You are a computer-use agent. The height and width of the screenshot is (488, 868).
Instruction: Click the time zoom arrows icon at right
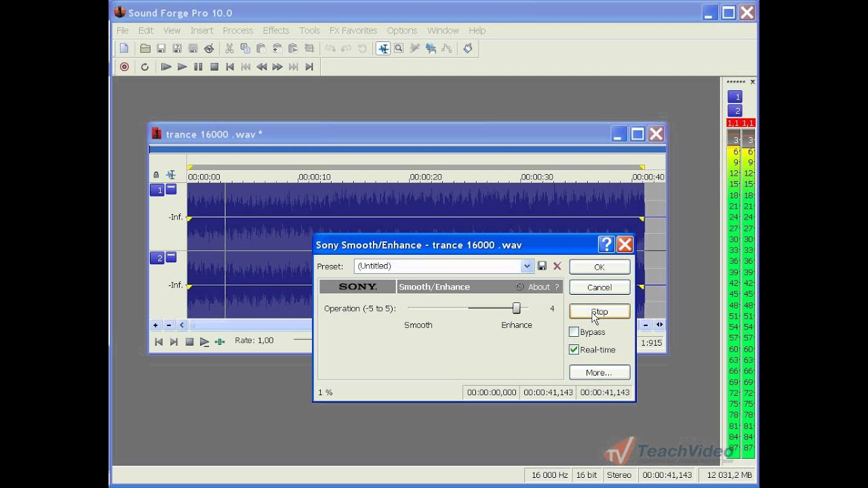click(x=659, y=325)
